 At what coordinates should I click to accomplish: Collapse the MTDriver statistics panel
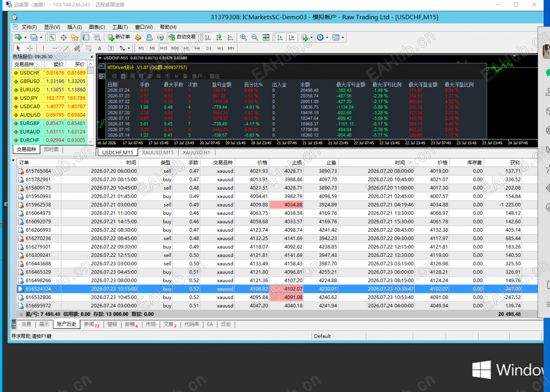tap(102, 67)
